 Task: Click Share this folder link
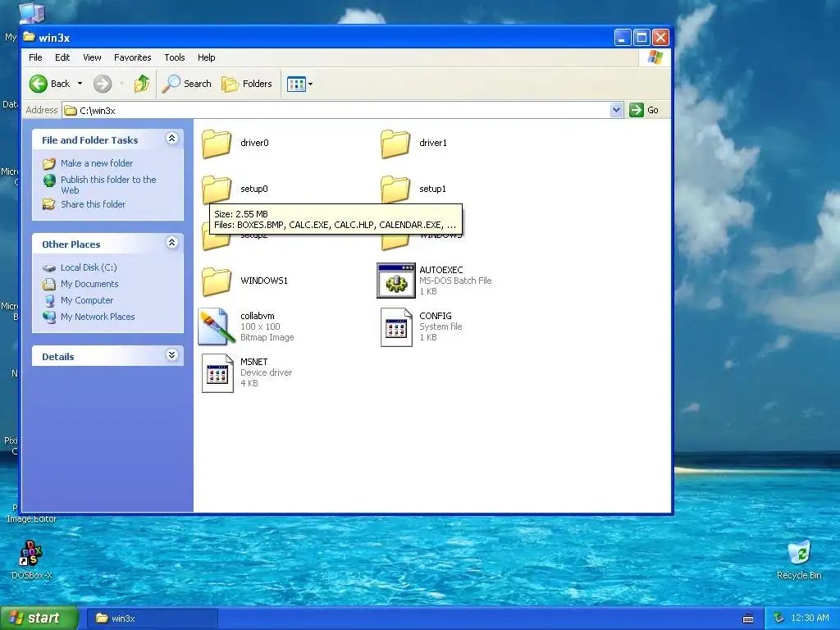tap(93, 204)
